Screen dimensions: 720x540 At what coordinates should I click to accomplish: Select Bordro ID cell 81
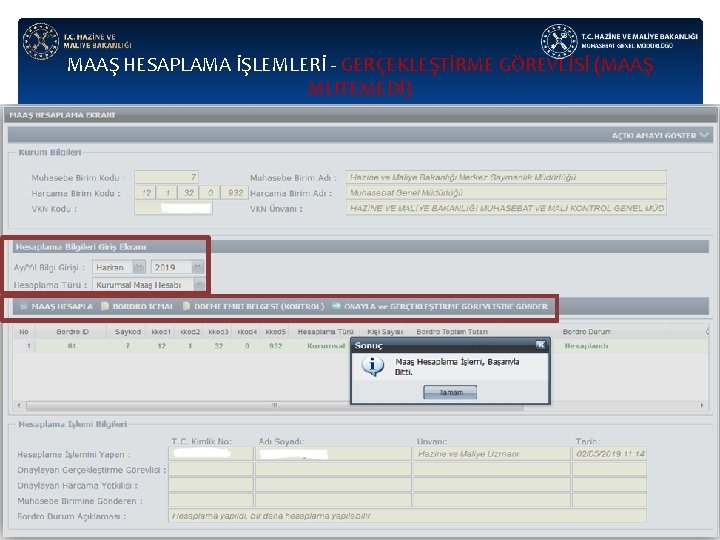(72, 346)
